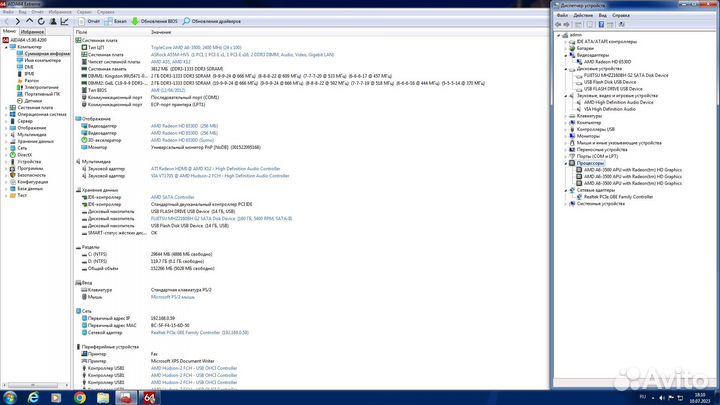Image resolution: width=720 pixels, height=405 pixels.
Task: Refresh the AIDA64 page
Action: [x=41, y=21]
